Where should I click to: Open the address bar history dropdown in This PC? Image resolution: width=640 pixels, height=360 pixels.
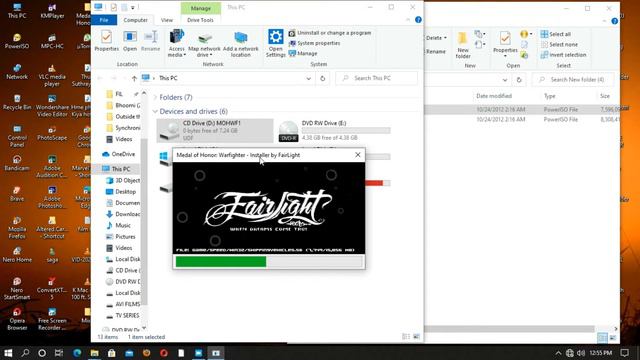(309, 78)
